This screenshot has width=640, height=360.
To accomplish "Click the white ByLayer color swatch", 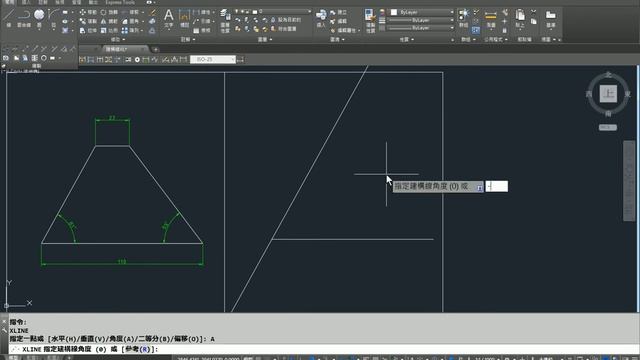I will pos(394,12).
